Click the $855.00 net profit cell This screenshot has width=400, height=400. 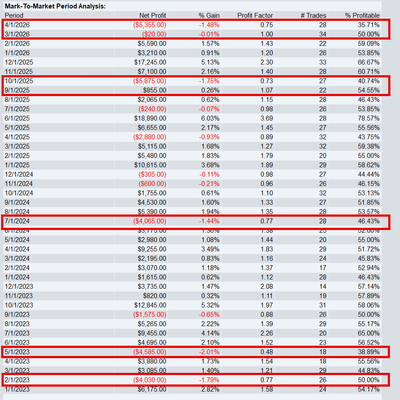coord(155,90)
